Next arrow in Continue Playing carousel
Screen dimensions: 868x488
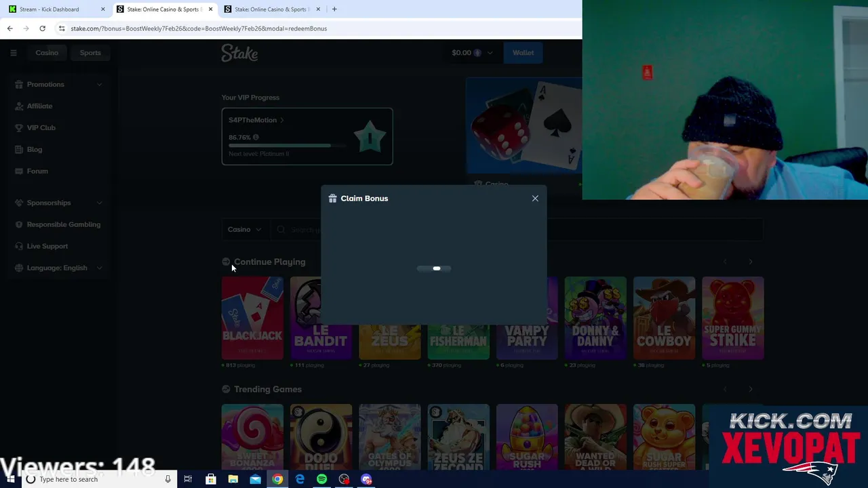coord(750,262)
